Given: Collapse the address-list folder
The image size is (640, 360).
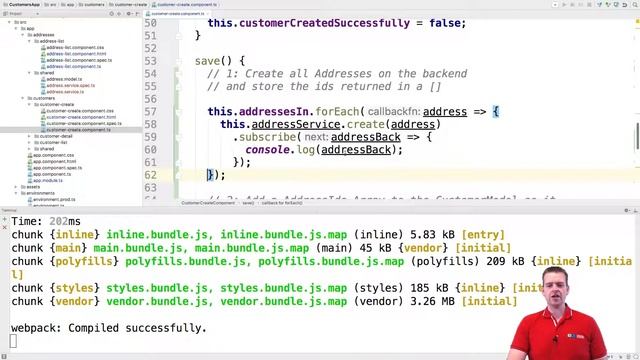Looking at the screenshot, I should (x=29, y=41).
